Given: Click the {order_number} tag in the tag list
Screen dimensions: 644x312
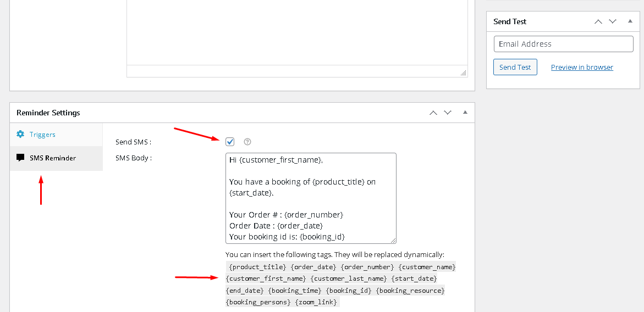Looking at the screenshot, I should pos(368,268).
